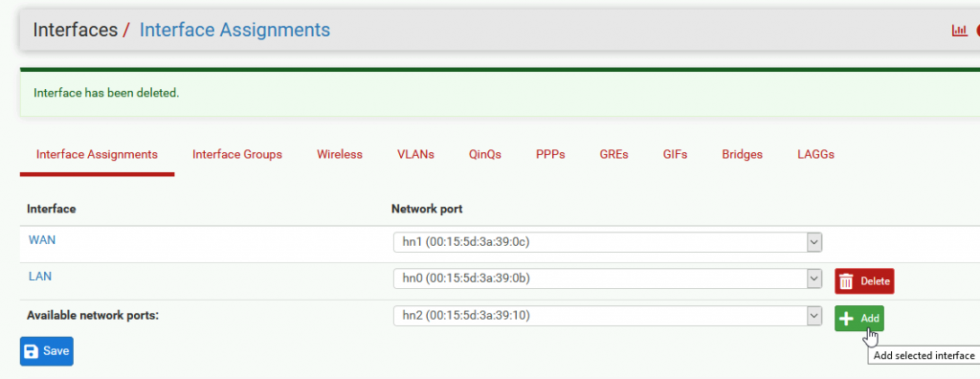980x379 pixels.
Task: Open the Bridges tab
Action: [742, 154]
